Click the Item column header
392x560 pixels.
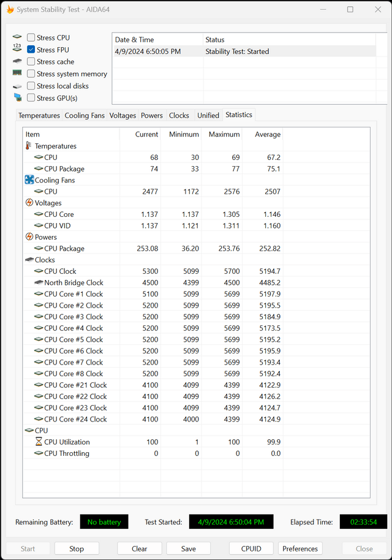[x=71, y=134]
